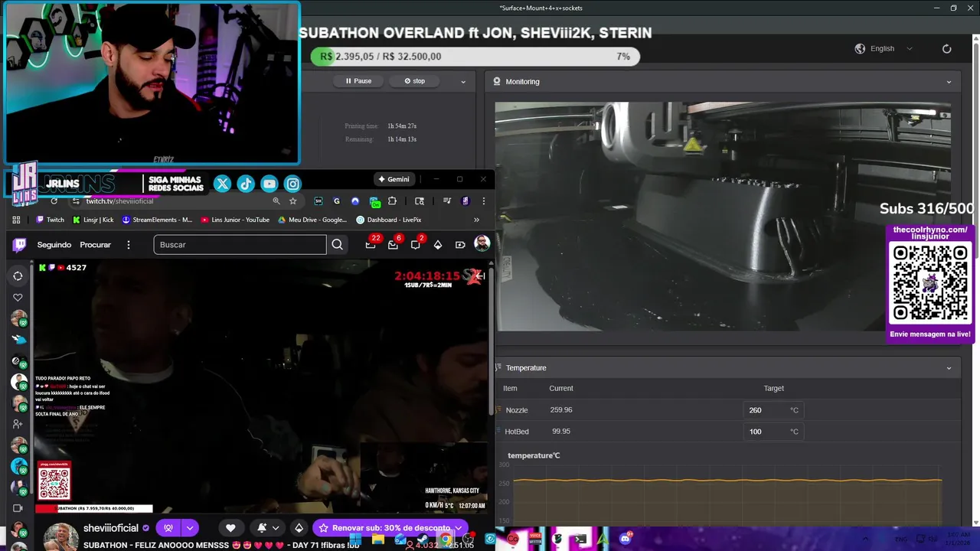Open Twitch more options three-dot menu
This screenshot has height=551, width=980.
pos(129,245)
